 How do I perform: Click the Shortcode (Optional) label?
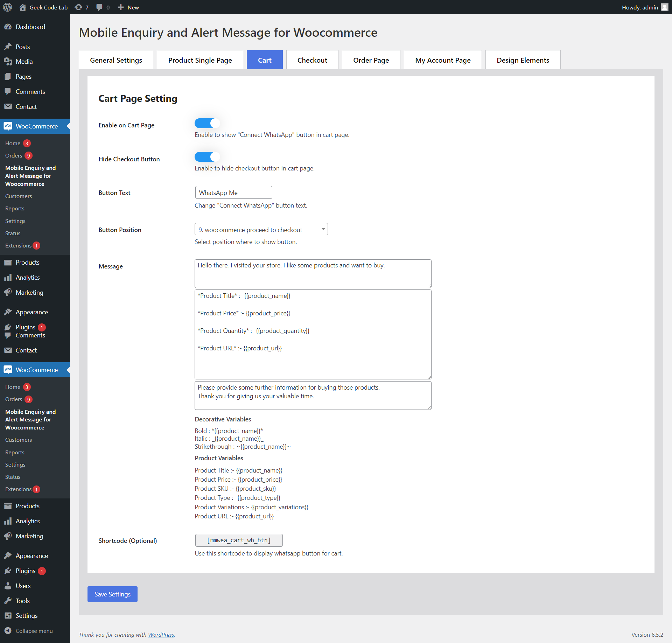pyautogui.click(x=128, y=541)
